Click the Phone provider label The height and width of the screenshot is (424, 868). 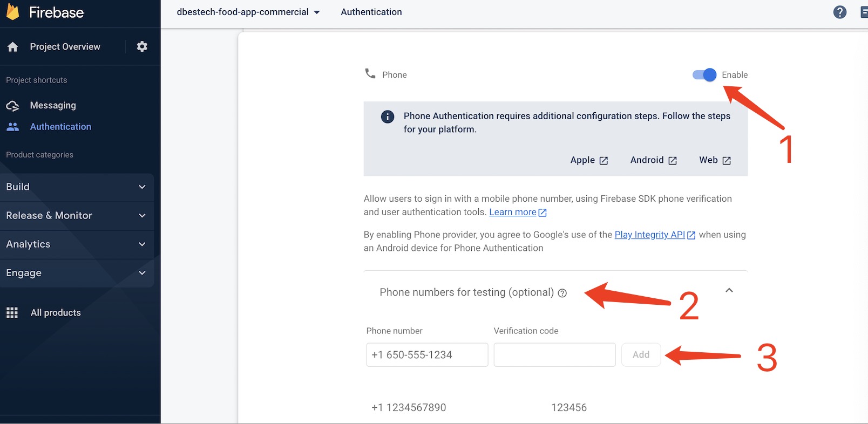395,75
